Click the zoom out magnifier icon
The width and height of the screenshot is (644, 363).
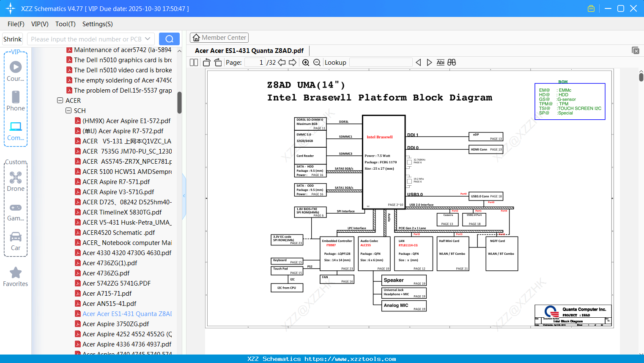coord(317,63)
